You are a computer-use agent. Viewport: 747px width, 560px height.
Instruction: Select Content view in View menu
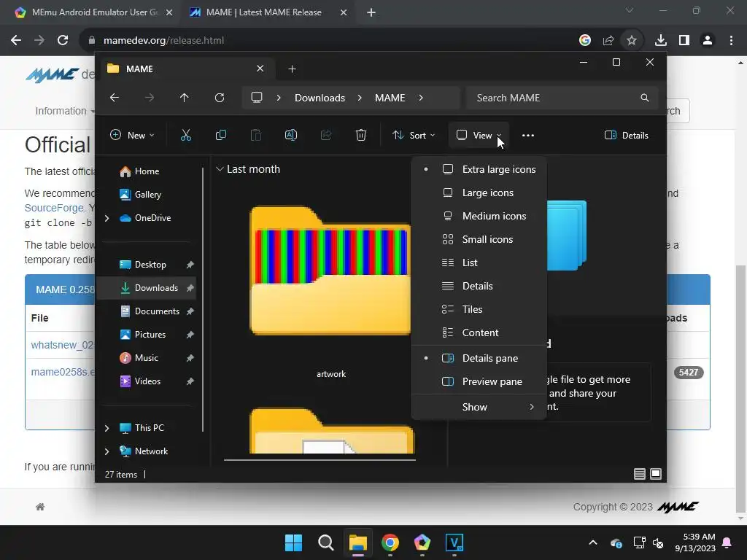coord(479,332)
